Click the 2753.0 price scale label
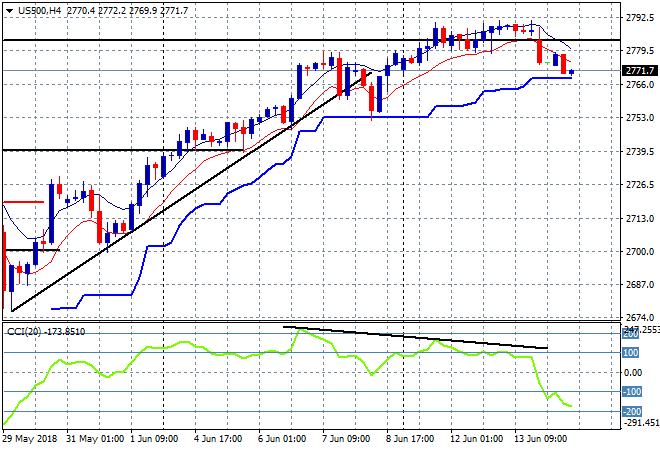Screen dimensions: 660x450 640,118
